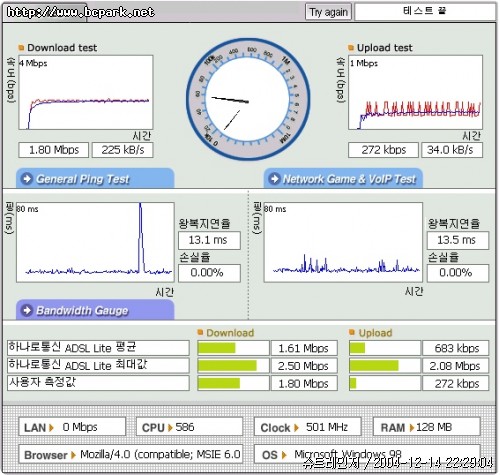Click the Network Game & VoIP arrow icon

(274, 179)
